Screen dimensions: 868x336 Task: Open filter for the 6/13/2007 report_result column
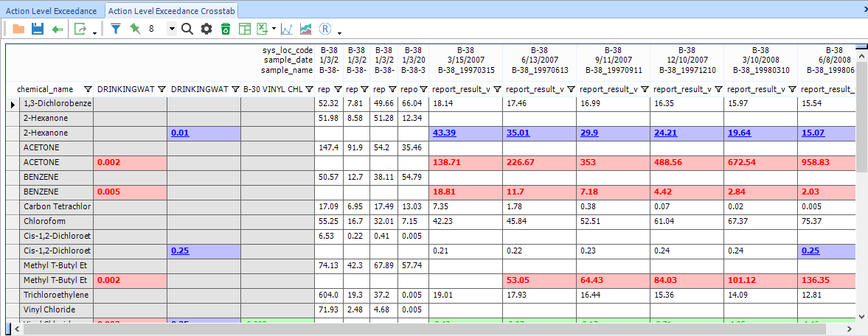[x=571, y=88]
